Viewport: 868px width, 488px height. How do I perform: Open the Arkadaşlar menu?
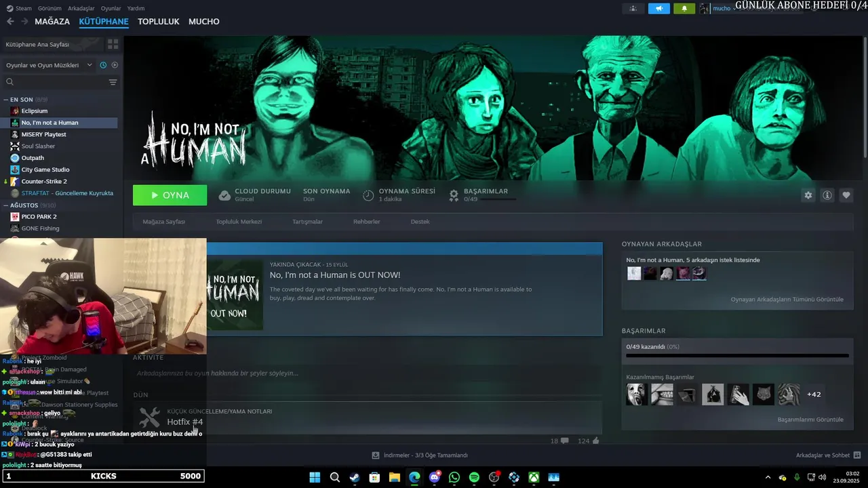[x=81, y=8]
